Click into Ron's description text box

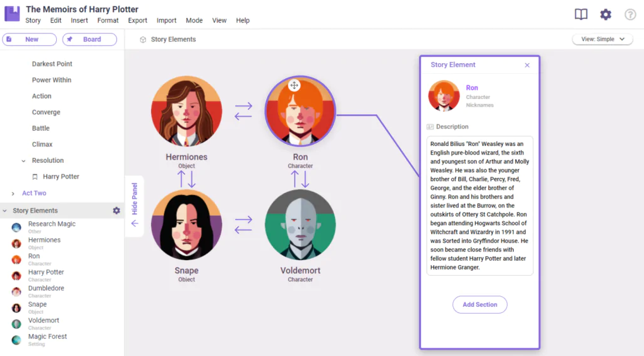480,206
